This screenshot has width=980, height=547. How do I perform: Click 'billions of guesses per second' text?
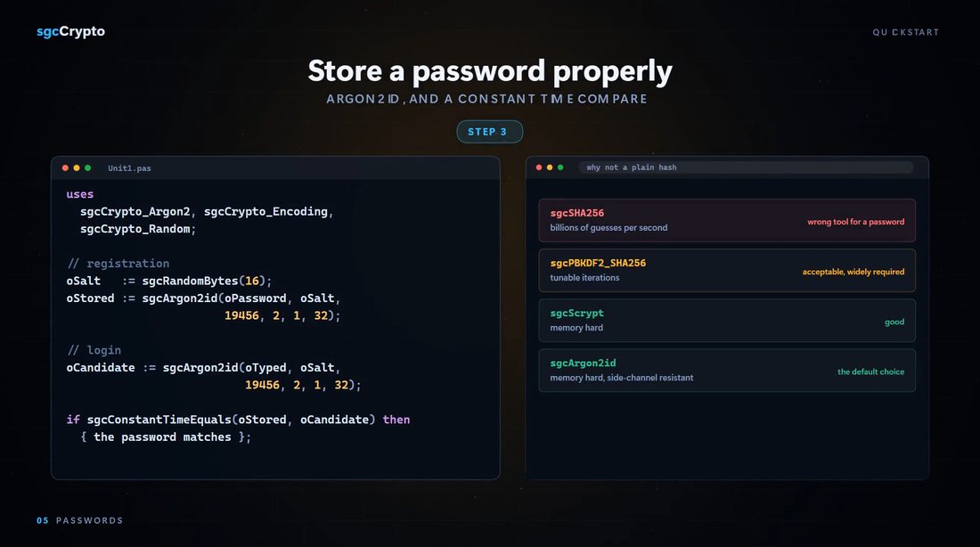(x=608, y=227)
